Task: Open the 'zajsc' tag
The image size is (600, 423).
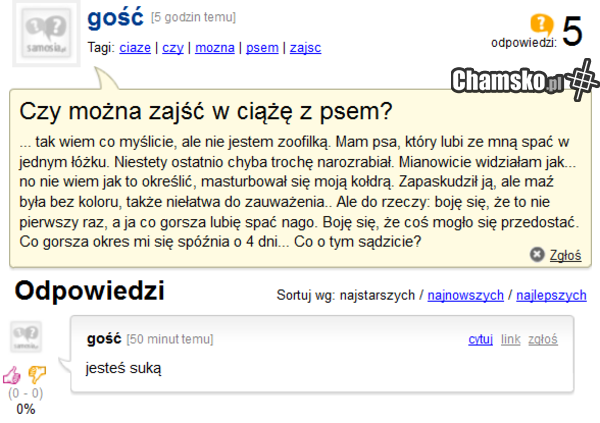Action: point(305,47)
